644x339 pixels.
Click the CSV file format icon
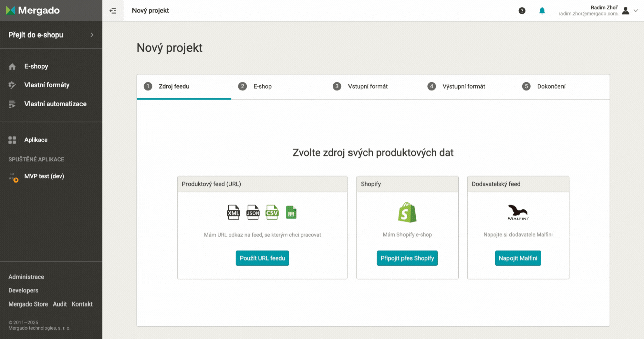click(272, 212)
